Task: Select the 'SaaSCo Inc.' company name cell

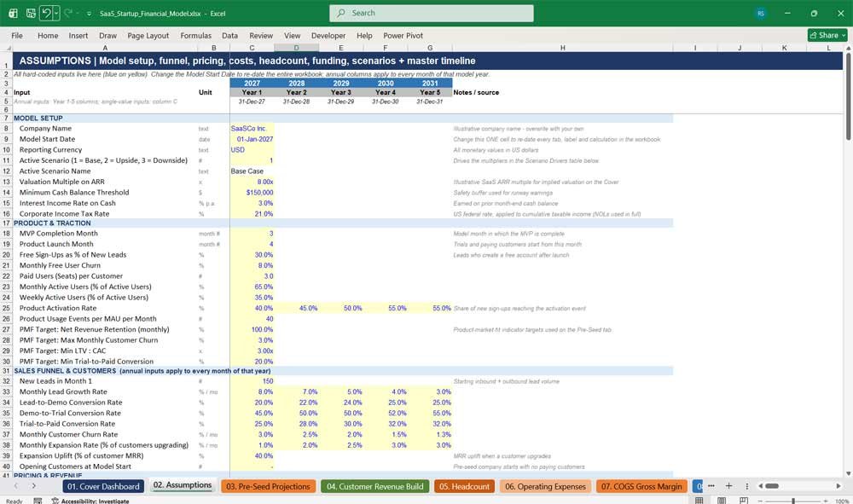Action: (x=252, y=128)
